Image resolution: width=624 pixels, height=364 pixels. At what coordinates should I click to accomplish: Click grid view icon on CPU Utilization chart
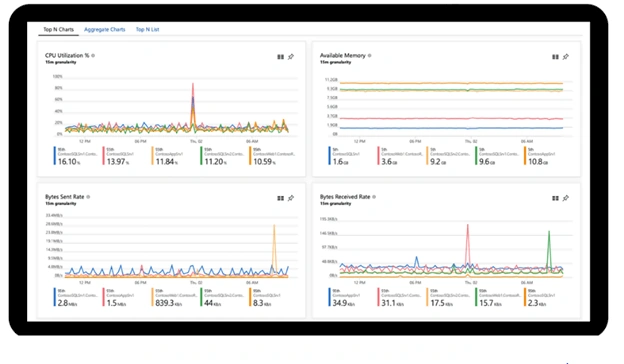(281, 57)
